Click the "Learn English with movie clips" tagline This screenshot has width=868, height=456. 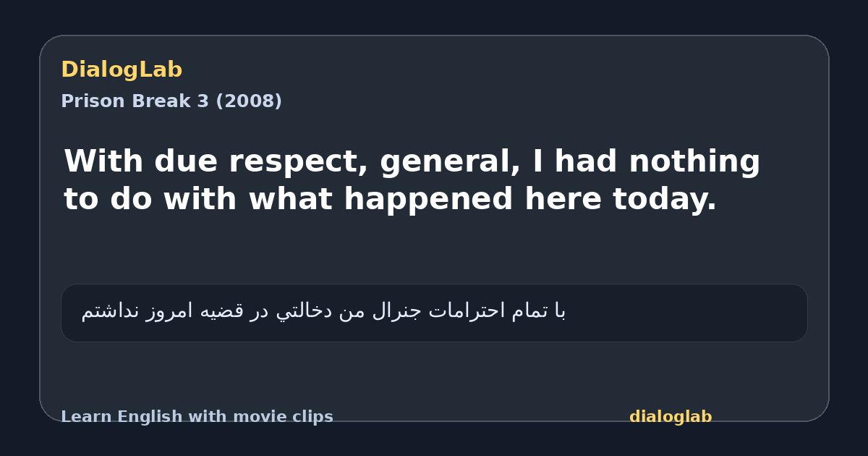click(x=197, y=417)
